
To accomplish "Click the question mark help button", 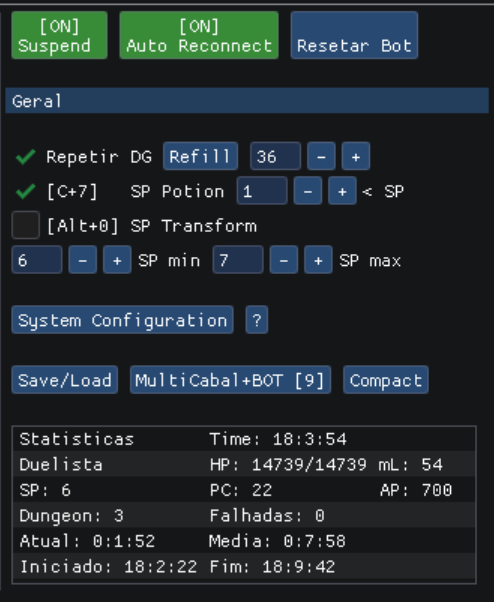I will [x=257, y=320].
